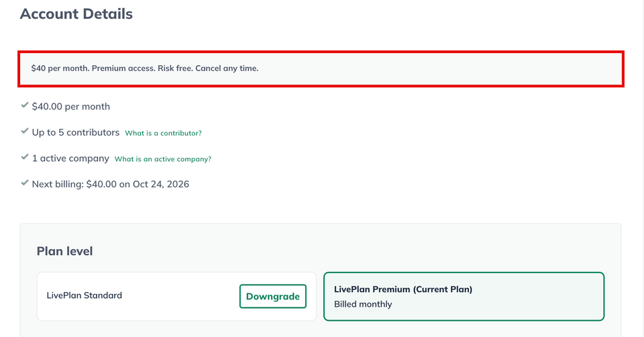Image resolution: width=644 pixels, height=337 pixels.
Task: Click the 'Account Details' heading
Action: click(x=76, y=14)
